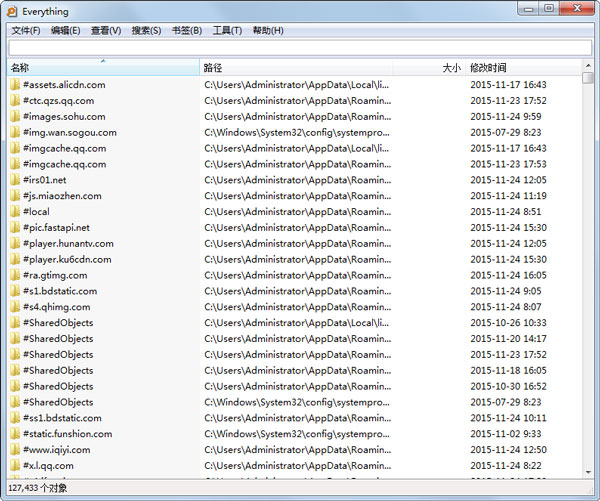Click the scrollbar up arrow
600x501 pixels.
click(x=588, y=65)
